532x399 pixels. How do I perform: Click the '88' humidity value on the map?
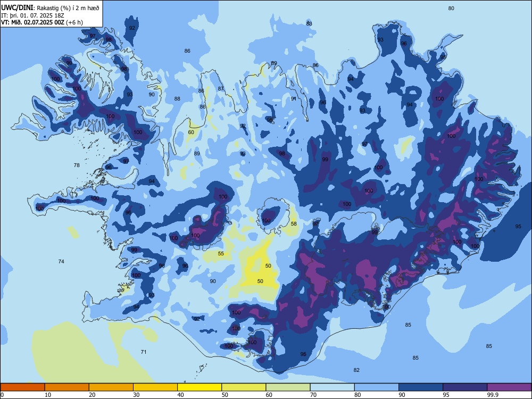pyautogui.click(x=177, y=99)
